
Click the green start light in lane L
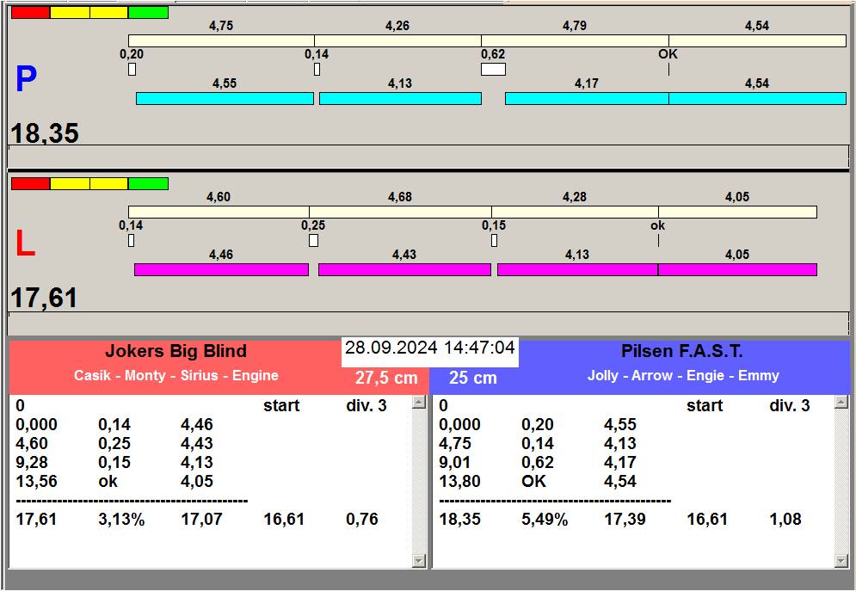click(148, 184)
